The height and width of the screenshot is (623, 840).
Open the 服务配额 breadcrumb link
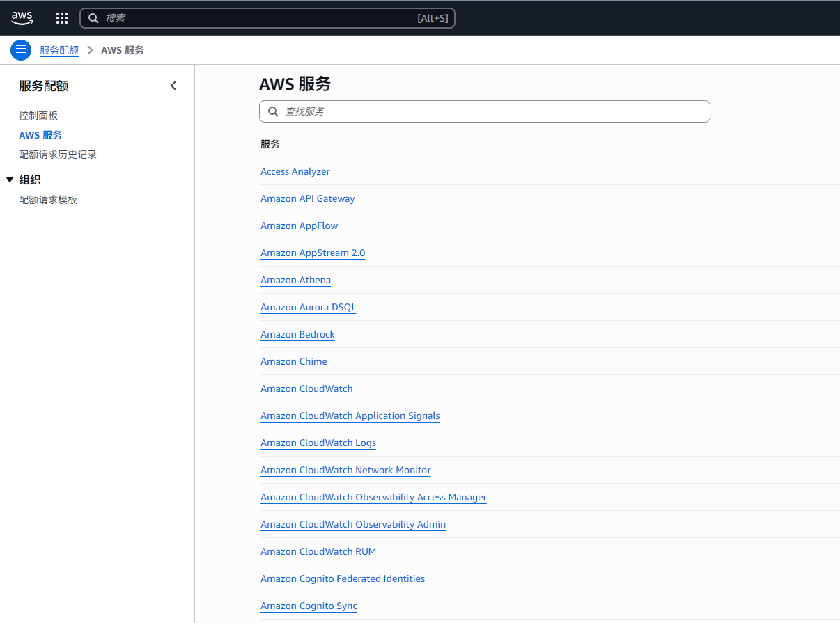[59, 49]
